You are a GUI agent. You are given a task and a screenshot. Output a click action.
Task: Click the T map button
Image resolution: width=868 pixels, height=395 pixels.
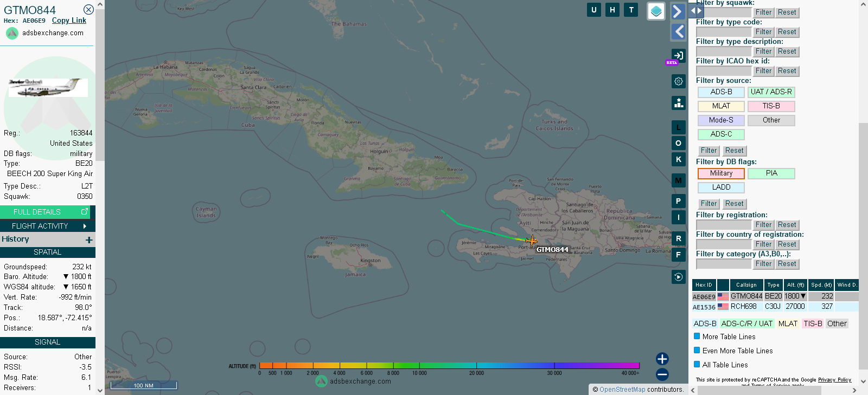click(x=631, y=10)
